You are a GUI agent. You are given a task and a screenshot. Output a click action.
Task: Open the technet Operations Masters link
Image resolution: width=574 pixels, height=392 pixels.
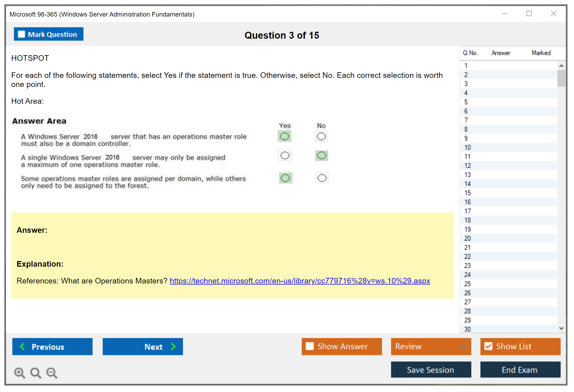pos(300,281)
